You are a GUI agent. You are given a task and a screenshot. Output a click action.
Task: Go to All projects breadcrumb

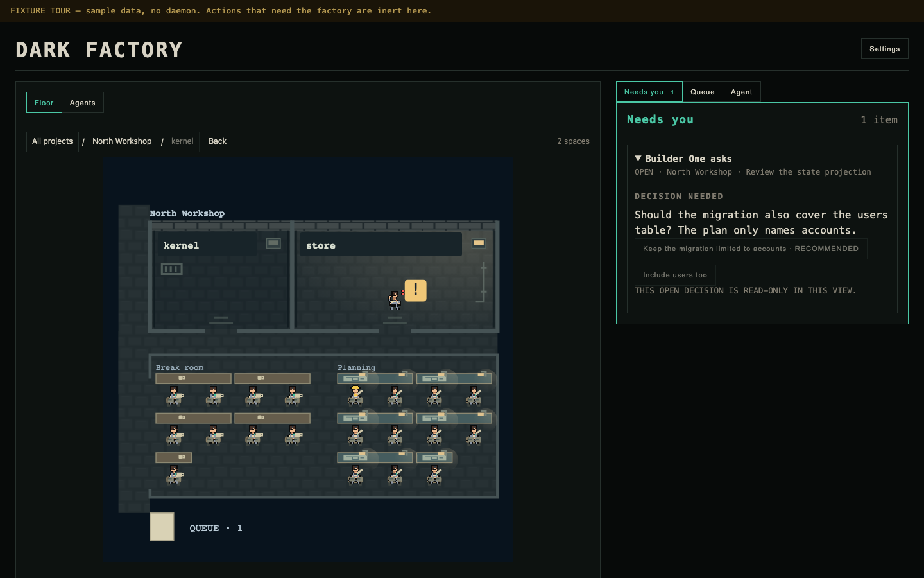pos(53,141)
